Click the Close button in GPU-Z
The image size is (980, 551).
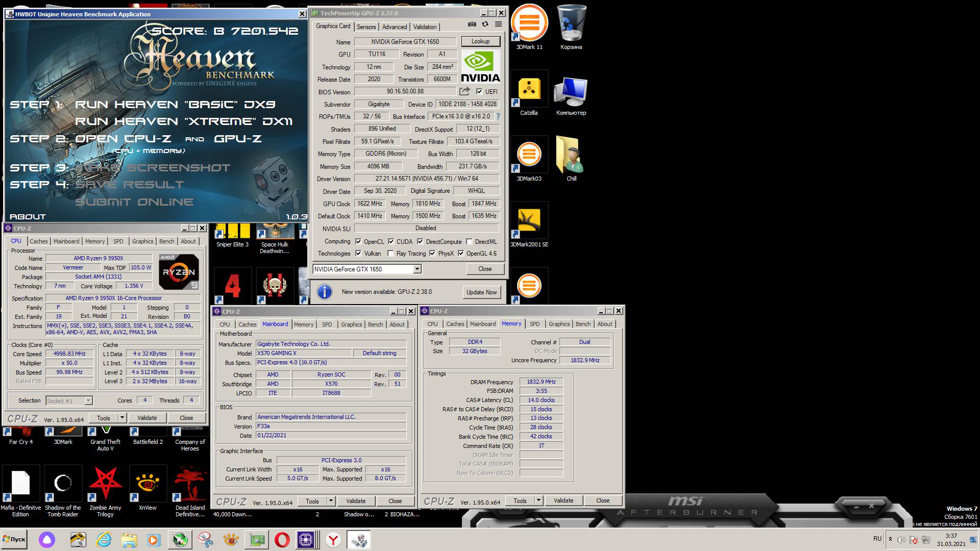click(485, 269)
